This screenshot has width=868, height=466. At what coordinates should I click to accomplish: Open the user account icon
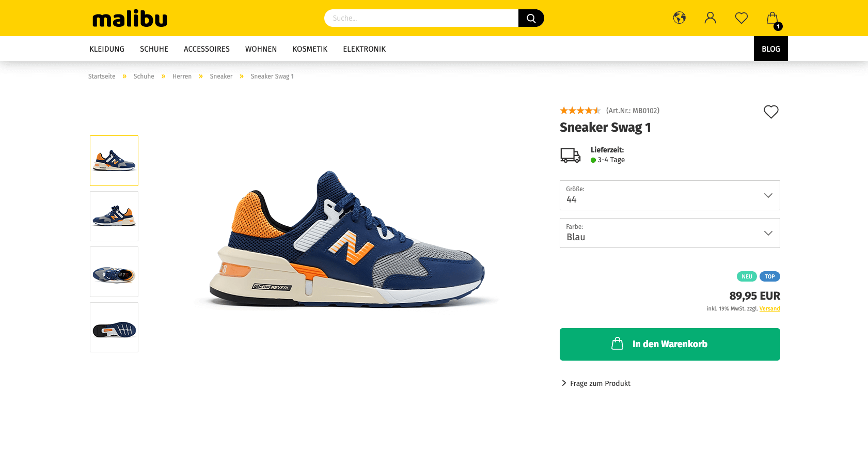710,18
